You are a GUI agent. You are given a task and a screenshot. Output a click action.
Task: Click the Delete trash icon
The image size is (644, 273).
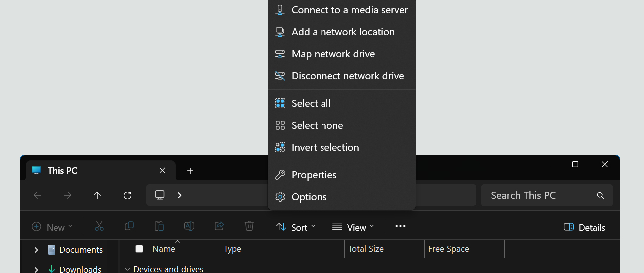[x=249, y=226]
